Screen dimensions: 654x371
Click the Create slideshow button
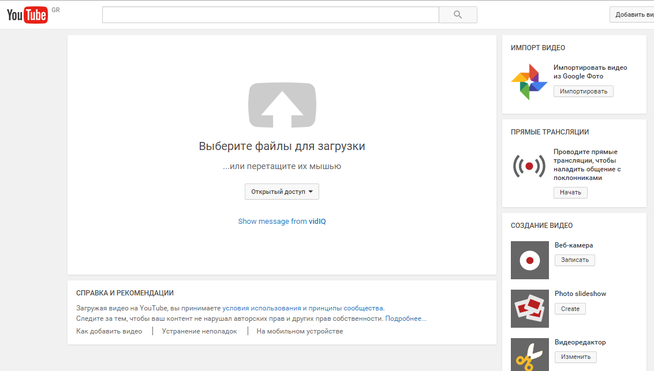point(570,309)
